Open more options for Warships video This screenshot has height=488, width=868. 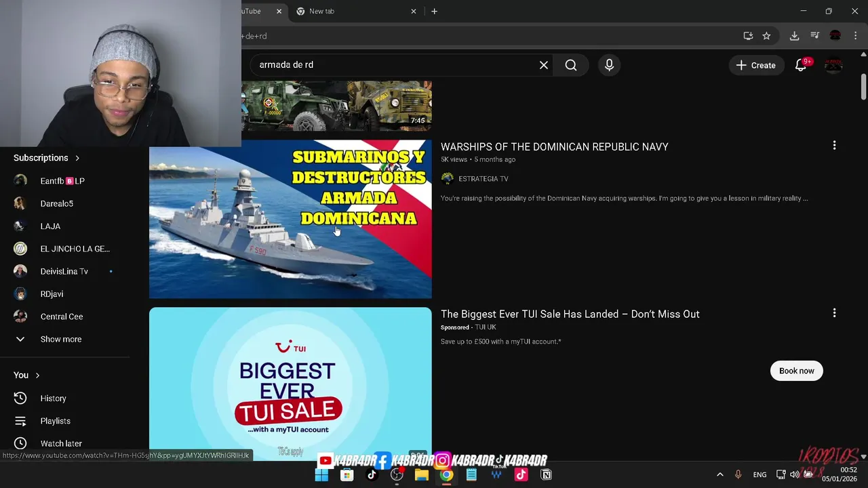click(x=834, y=146)
